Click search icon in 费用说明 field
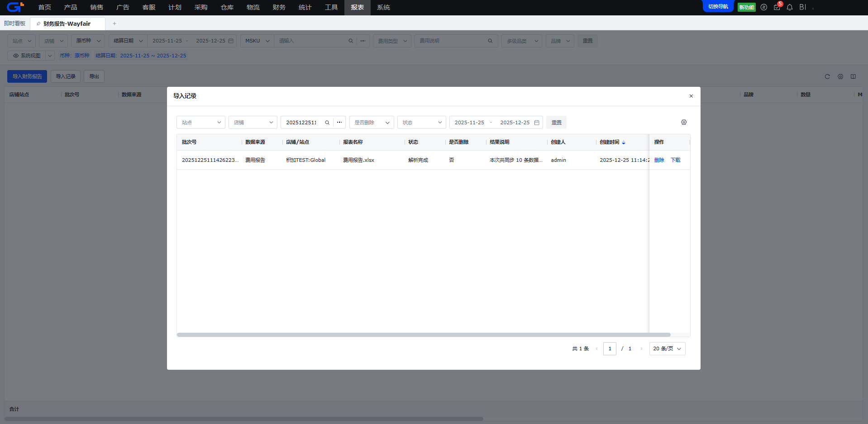Image resolution: width=868 pixels, height=424 pixels. [490, 41]
